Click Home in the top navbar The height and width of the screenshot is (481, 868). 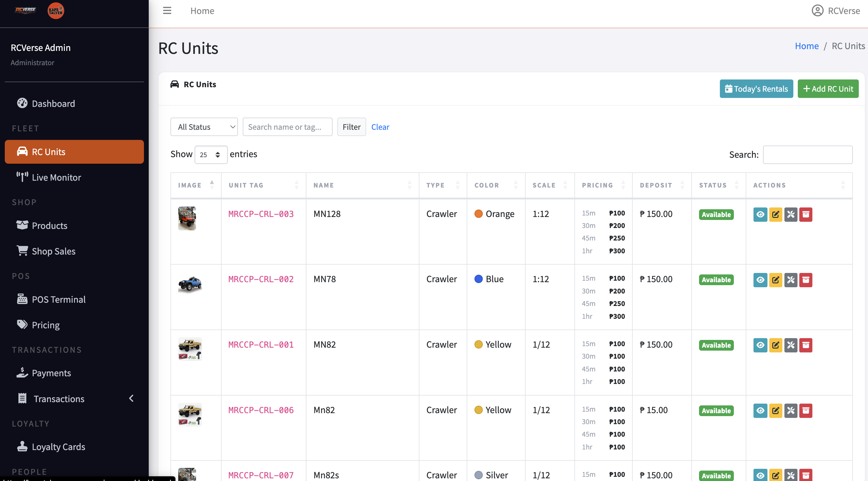tap(202, 11)
